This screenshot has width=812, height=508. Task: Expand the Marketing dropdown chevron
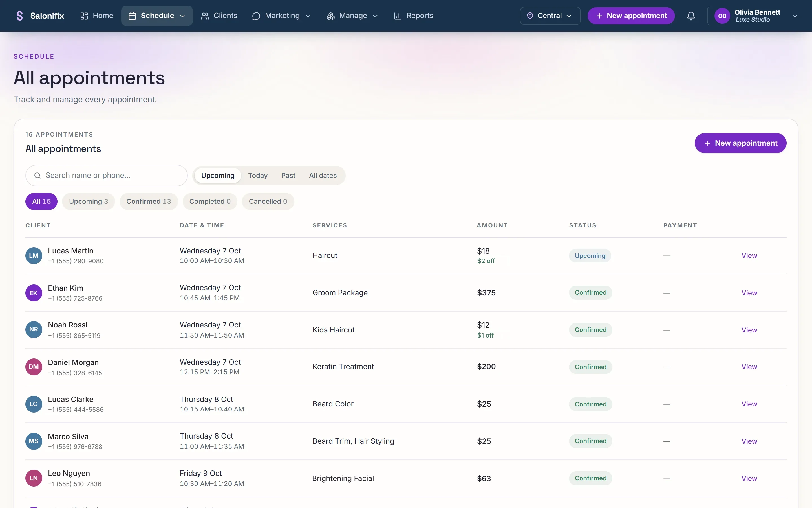pyautogui.click(x=308, y=16)
